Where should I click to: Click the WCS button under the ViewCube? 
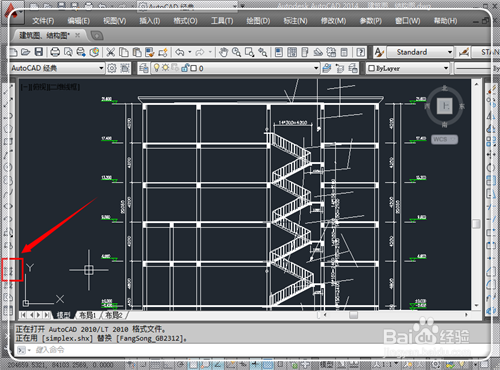click(445, 139)
